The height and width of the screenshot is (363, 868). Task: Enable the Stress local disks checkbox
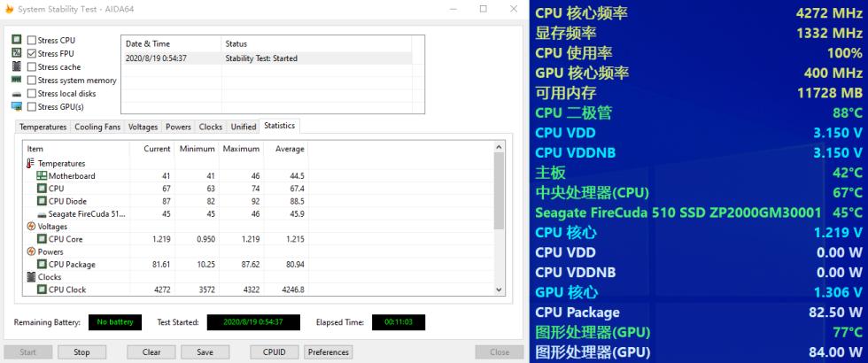point(32,94)
